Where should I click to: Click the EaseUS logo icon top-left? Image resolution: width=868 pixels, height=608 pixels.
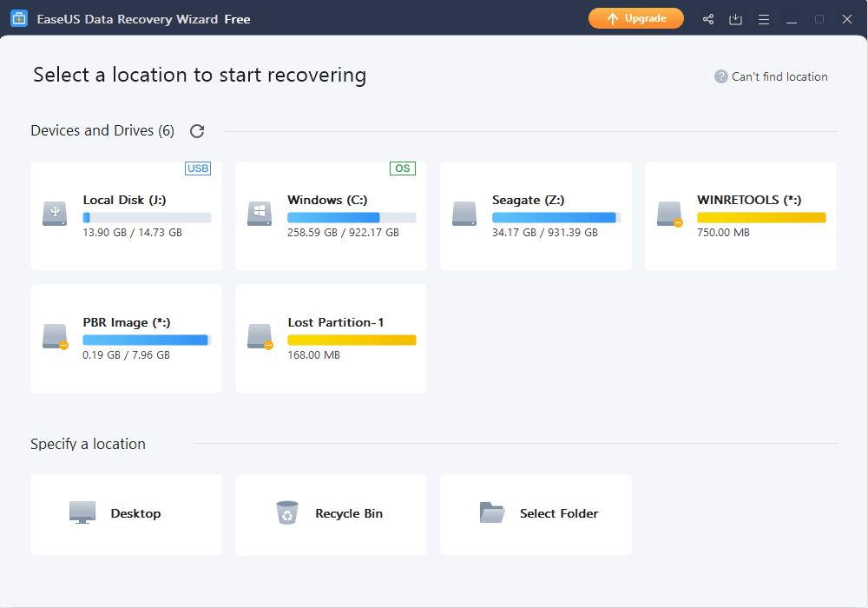pyautogui.click(x=18, y=18)
